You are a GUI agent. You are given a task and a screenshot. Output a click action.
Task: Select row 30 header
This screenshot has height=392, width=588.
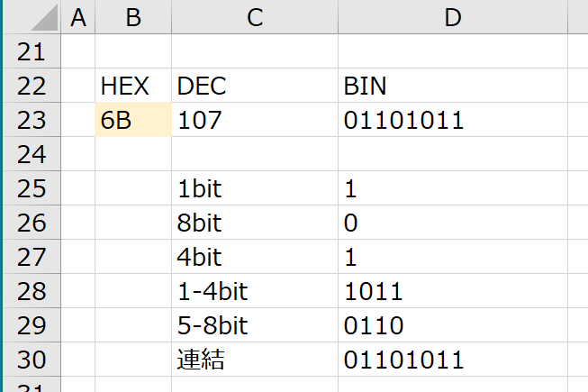[x=32, y=359]
